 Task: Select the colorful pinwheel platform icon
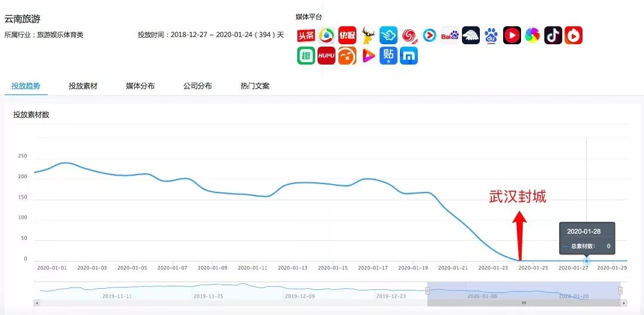pyautogui.click(x=532, y=36)
